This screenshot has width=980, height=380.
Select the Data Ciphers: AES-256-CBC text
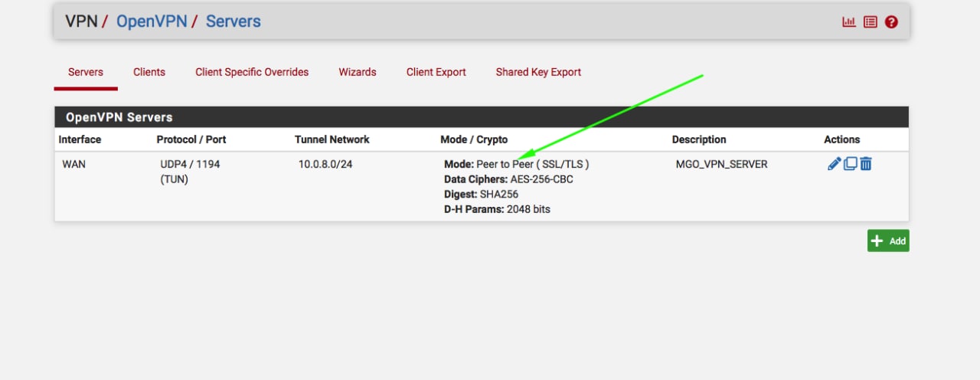point(508,179)
